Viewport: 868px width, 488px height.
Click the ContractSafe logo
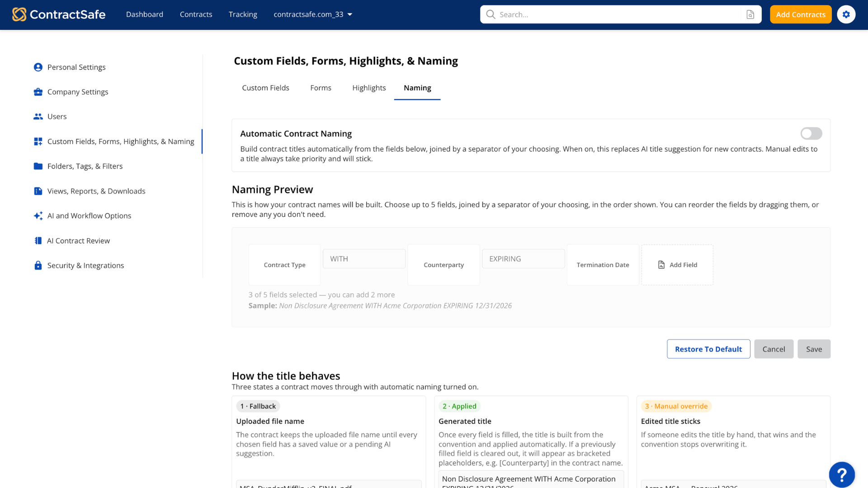pyautogui.click(x=59, y=14)
